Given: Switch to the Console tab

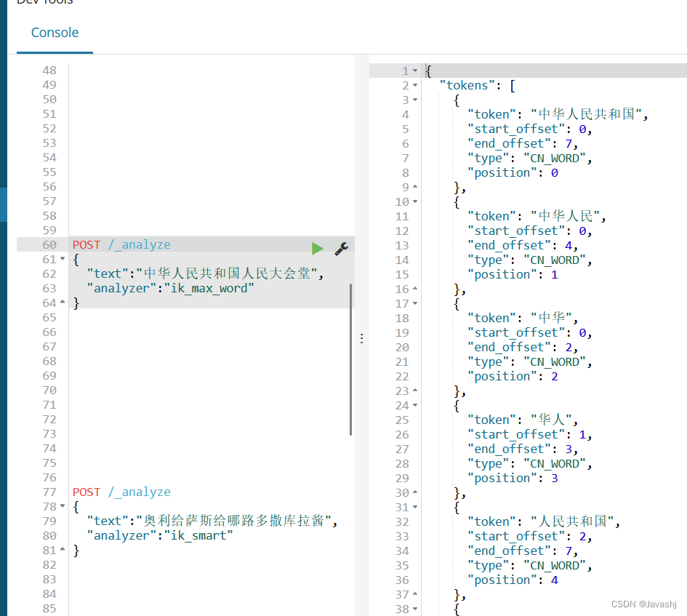Looking at the screenshot, I should point(55,33).
